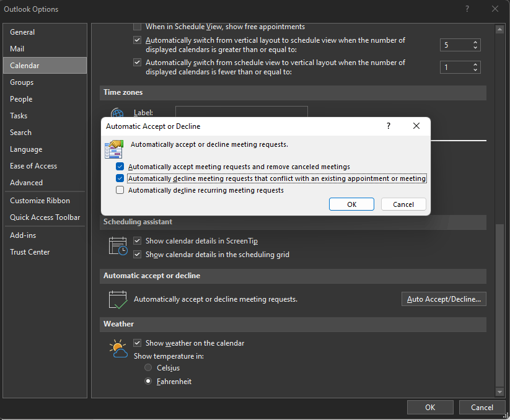This screenshot has width=510, height=420.
Task: Click the scrollbar down arrow
Action: click(x=499, y=392)
